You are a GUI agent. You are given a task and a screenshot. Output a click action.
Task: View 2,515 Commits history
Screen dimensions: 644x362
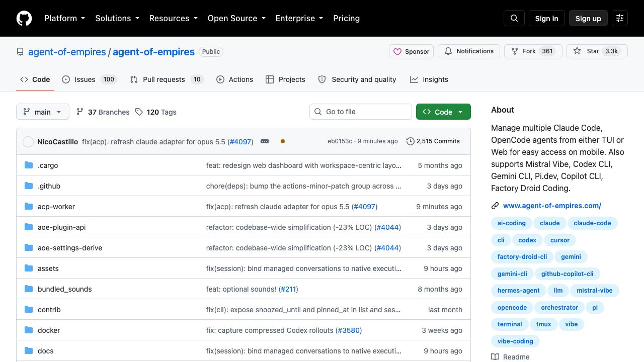point(433,141)
